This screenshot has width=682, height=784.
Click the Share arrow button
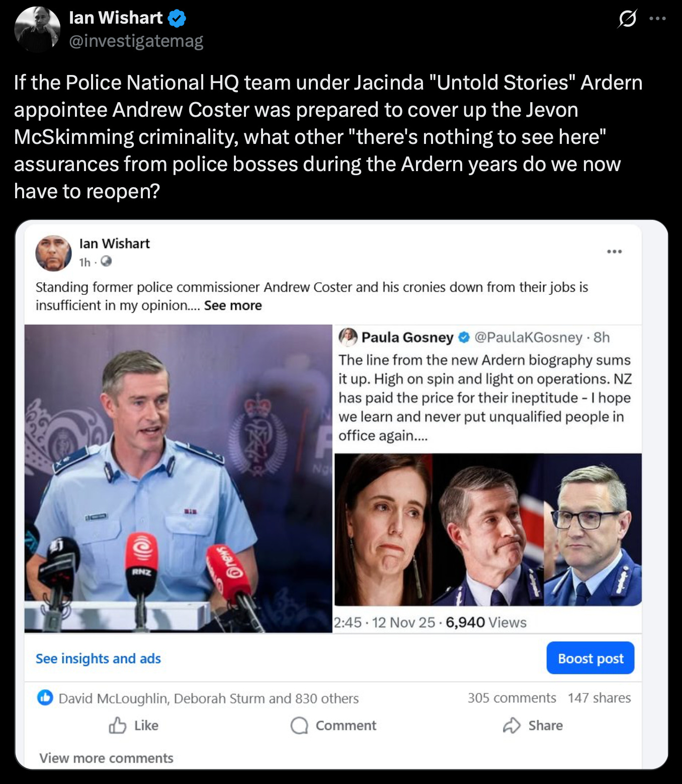point(533,725)
